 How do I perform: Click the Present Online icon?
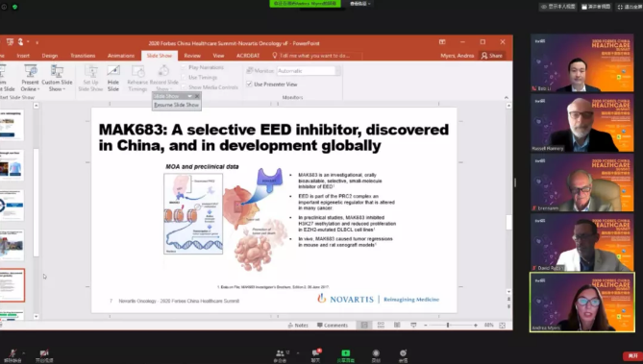31,71
